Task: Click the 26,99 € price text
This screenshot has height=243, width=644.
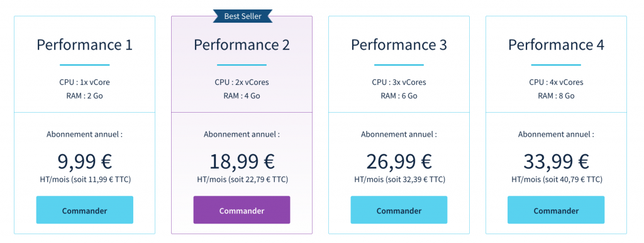Action: [399, 161]
